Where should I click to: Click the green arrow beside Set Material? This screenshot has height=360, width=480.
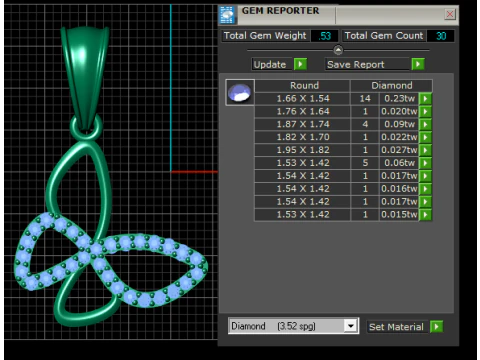coord(436,327)
